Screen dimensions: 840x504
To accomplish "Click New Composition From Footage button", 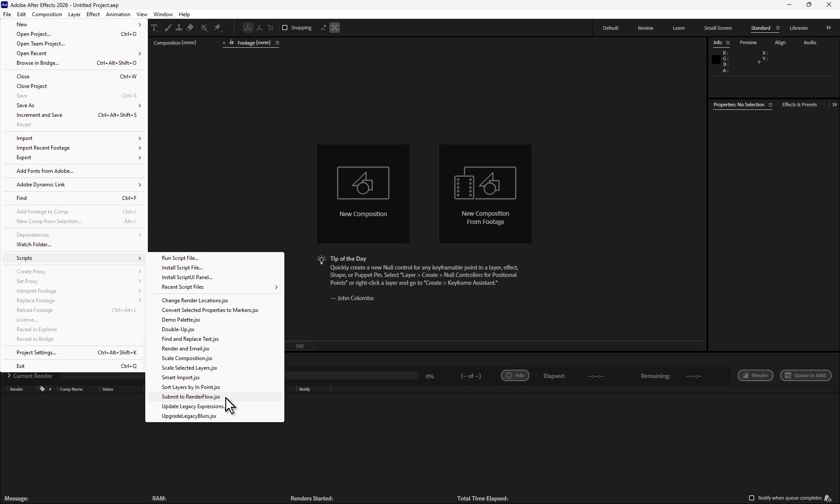I will [x=485, y=194].
